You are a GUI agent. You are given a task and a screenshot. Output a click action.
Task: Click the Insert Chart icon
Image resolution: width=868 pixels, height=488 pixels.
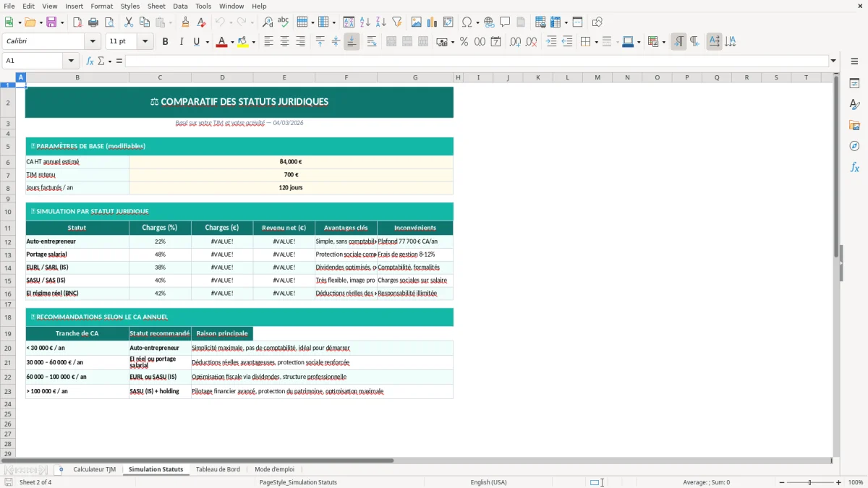433,22
